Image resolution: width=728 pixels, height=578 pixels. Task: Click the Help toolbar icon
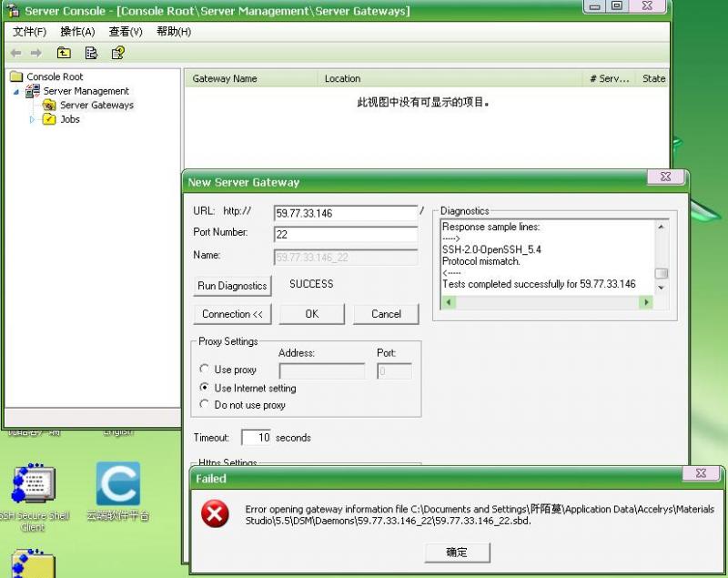coord(118,53)
